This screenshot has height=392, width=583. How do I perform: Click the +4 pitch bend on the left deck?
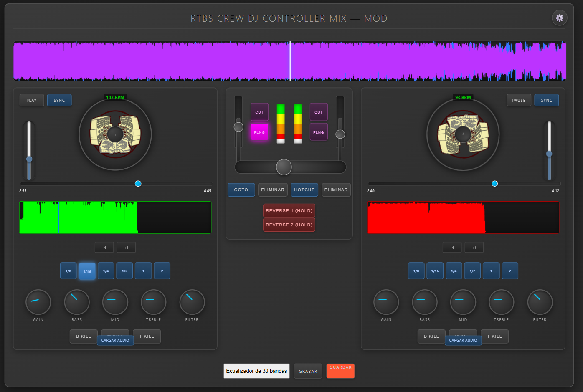pos(126,247)
